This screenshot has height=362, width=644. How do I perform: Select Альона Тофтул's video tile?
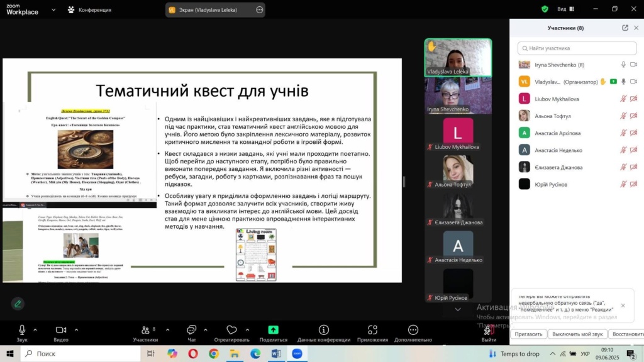point(458,171)
